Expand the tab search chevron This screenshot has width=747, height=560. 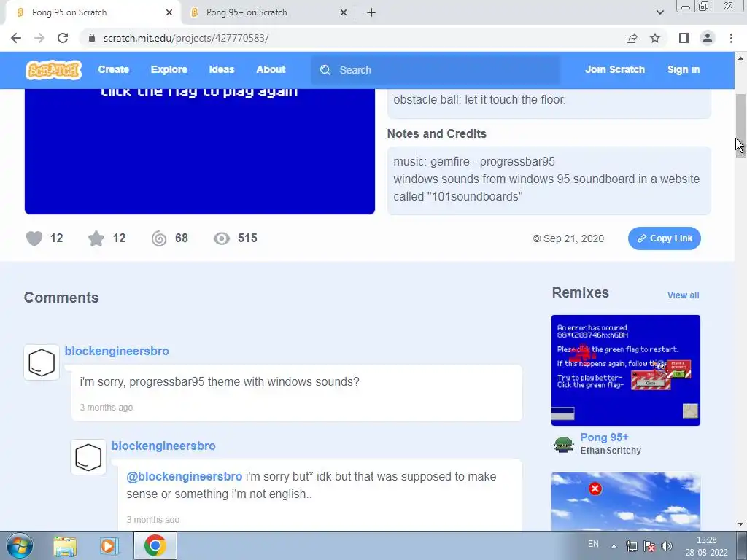click(x=659, y=12)
